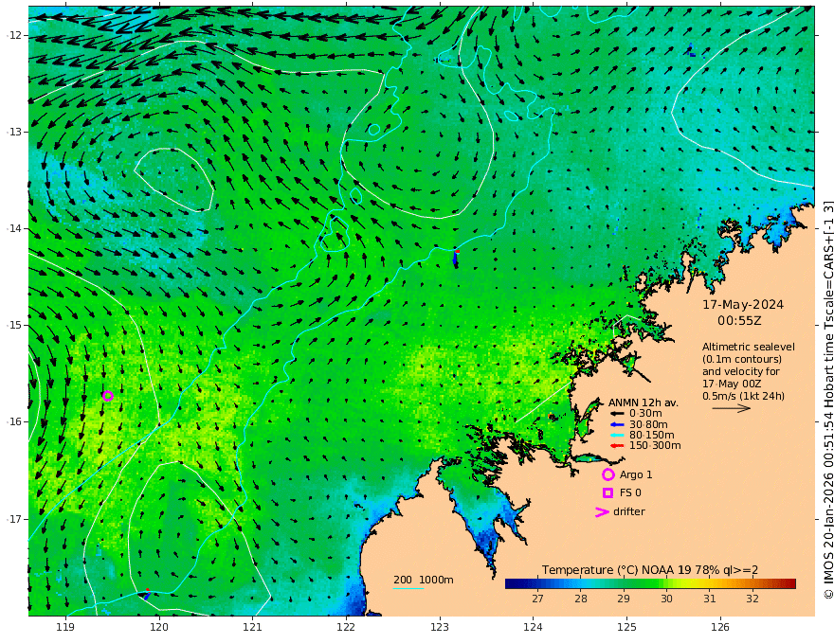This screenshot has width=834, height=644.
Task: Click the black 0-30m legend arrow
Action: [x=617, y=414]
